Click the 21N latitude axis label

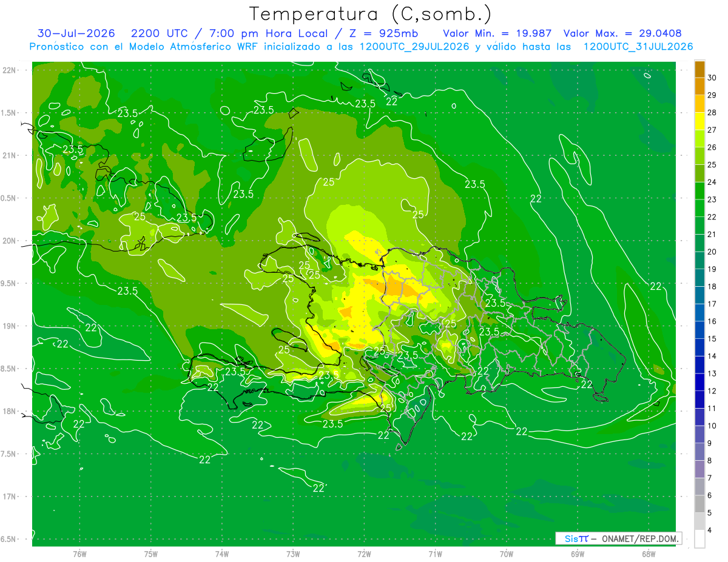pyautogui.click(x=10, y=155)
